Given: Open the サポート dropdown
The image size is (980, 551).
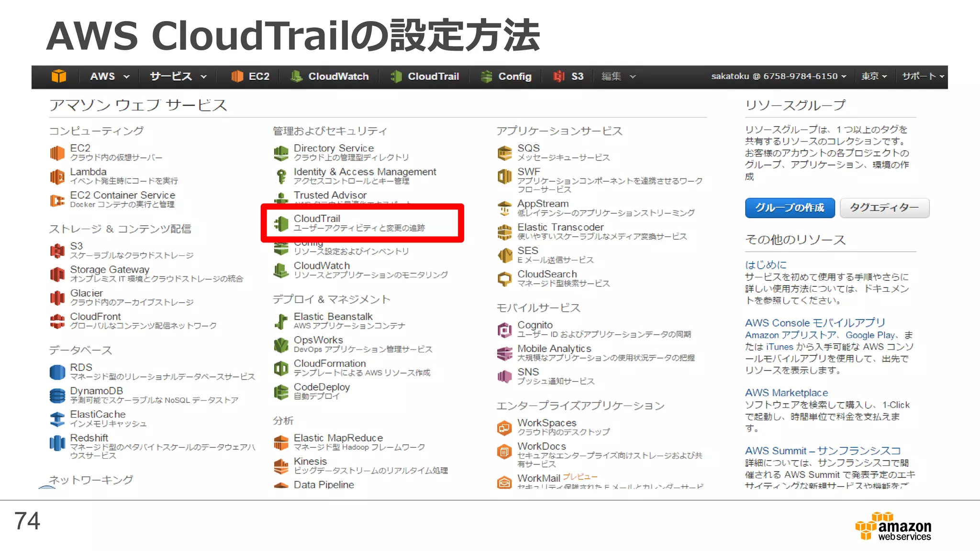Looking at the screenshot, I should tap(923, 77).
